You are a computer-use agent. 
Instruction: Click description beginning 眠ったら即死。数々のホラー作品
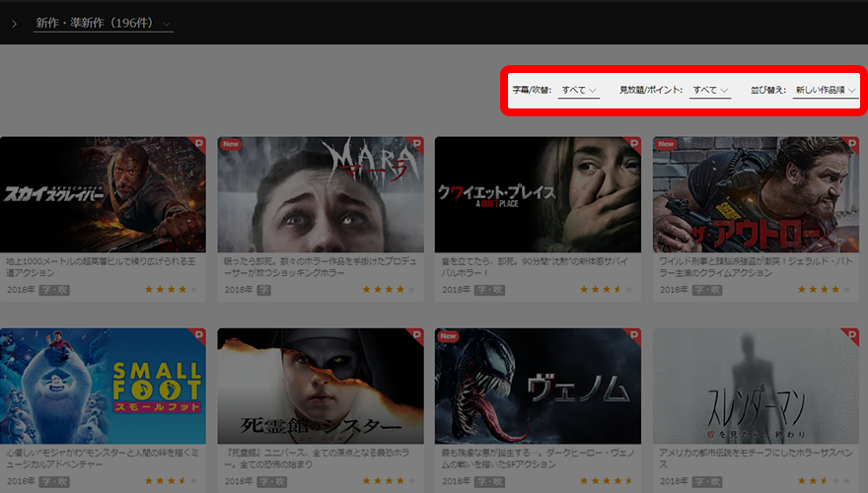[321, 266]
